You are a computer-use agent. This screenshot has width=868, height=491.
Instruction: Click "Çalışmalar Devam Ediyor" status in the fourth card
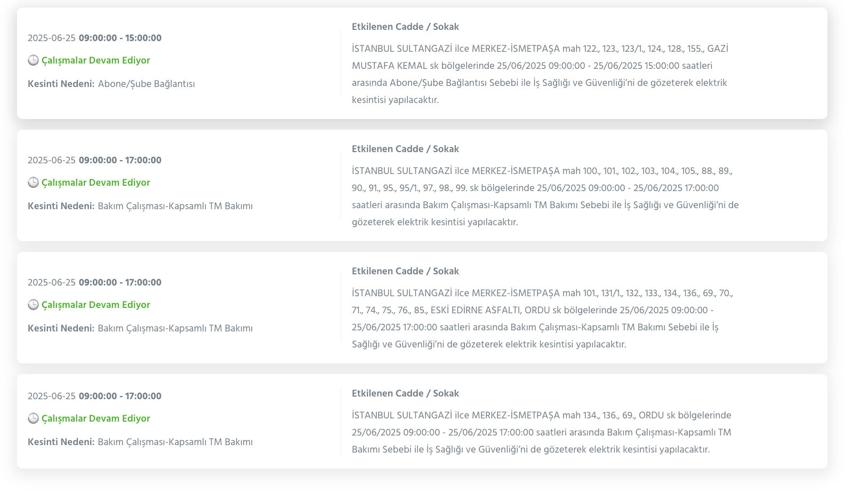(x=96, y=418)
